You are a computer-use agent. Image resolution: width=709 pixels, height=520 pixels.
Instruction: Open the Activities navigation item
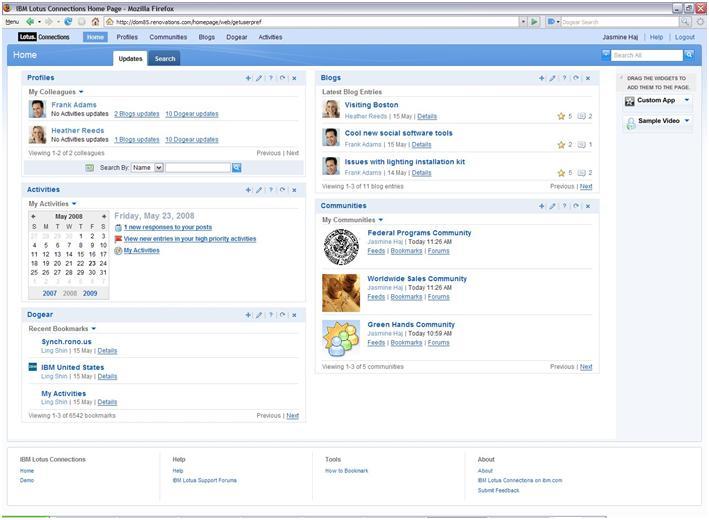270,37
